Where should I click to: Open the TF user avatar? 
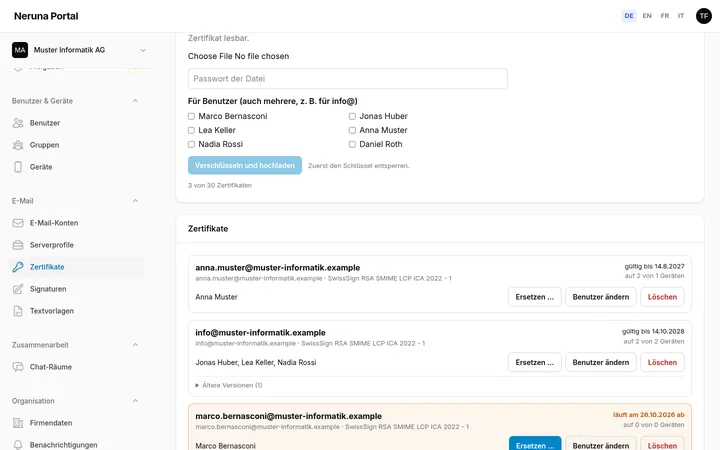click(x=703, y=16)
